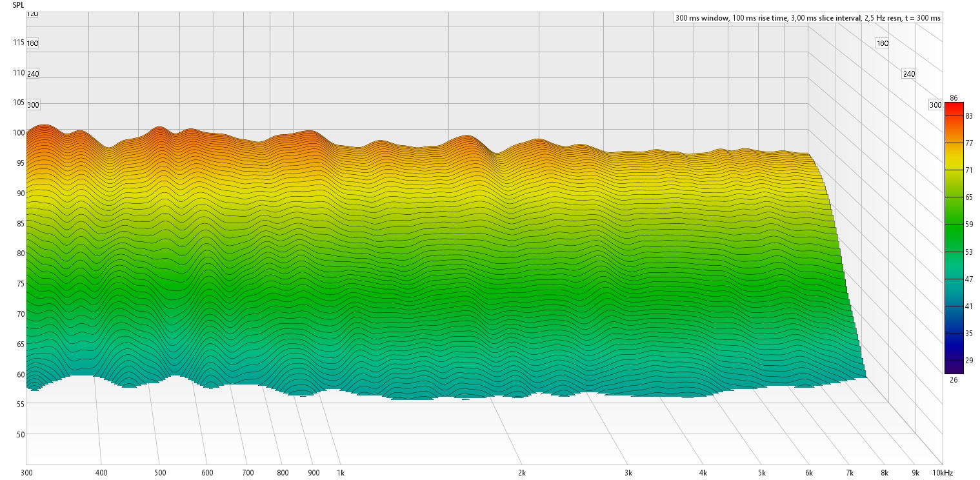This screenshot has width=980, height=480.
Task: Select the 2k frequency axis label
Action: pyautogui.click(x=521, y=473)
